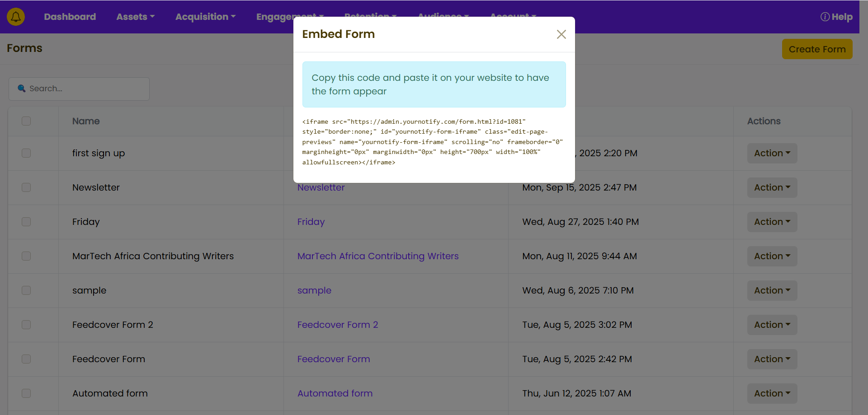Open the MarTech Africa Contributing Writers link
The width and height of the screenshot is (868, 415).
coord(377,256)
